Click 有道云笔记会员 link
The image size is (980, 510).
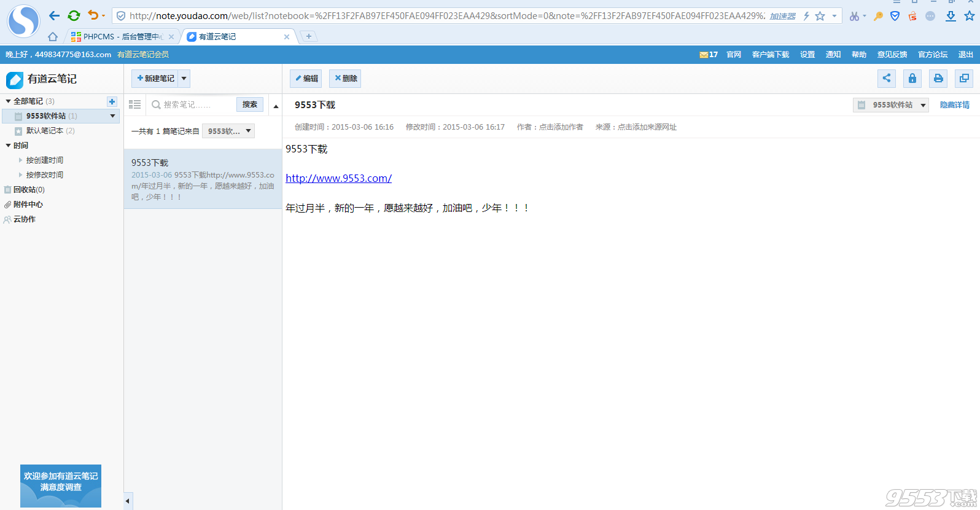tap(143, 55)
